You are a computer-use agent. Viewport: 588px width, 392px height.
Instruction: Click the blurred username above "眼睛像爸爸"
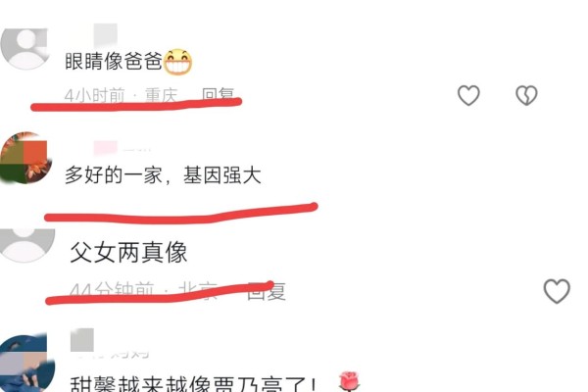(106, 35)
